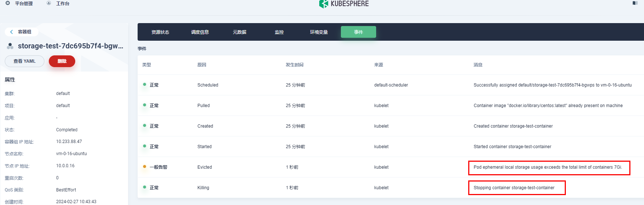Image resolution: width=644 pixels, height=205 pixels.
Task: Click the green status dot on Scheduled row
Action: [x=145, y=85]
